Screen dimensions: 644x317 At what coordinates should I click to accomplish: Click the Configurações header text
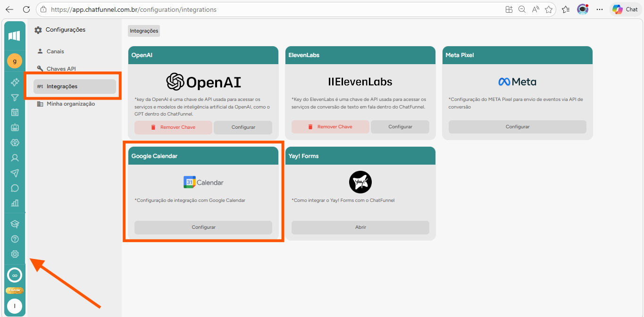coord(66,30)
